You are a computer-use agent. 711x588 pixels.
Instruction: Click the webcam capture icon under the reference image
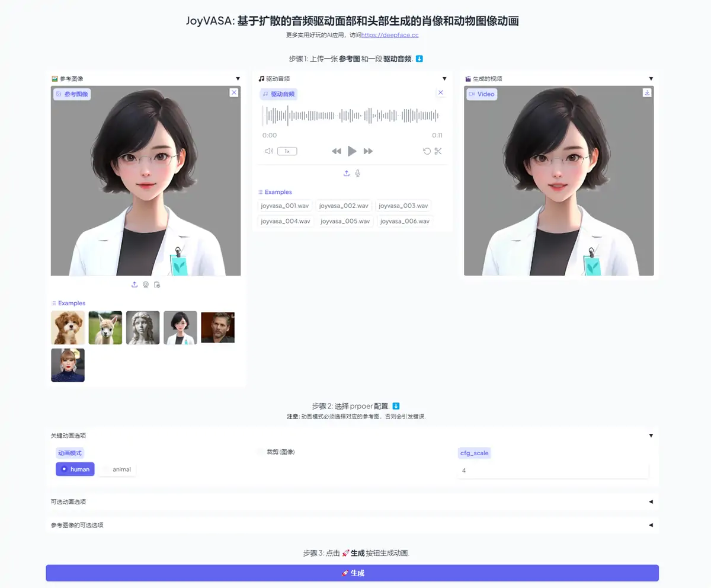[146, 285]
